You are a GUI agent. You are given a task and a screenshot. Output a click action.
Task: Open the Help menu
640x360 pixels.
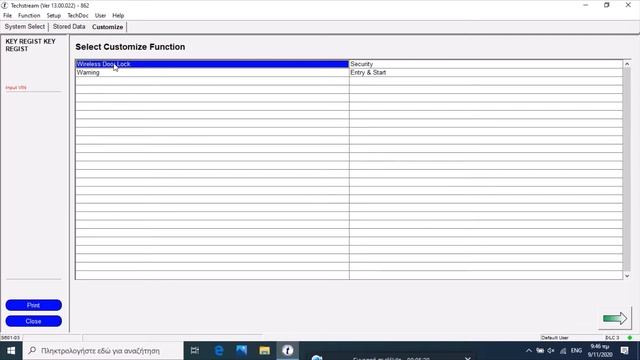pyautogui.click(x=118, y=16)
